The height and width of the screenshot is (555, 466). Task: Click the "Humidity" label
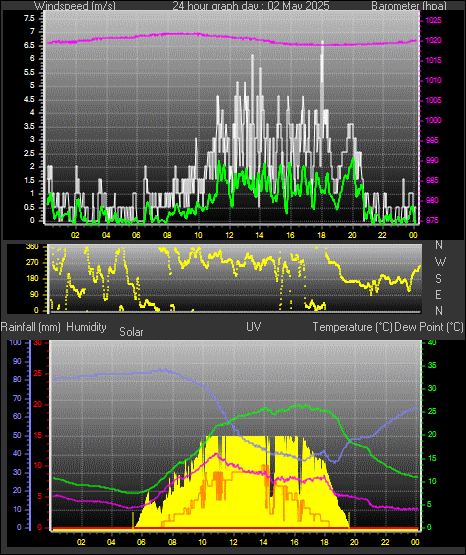point(86,327)
